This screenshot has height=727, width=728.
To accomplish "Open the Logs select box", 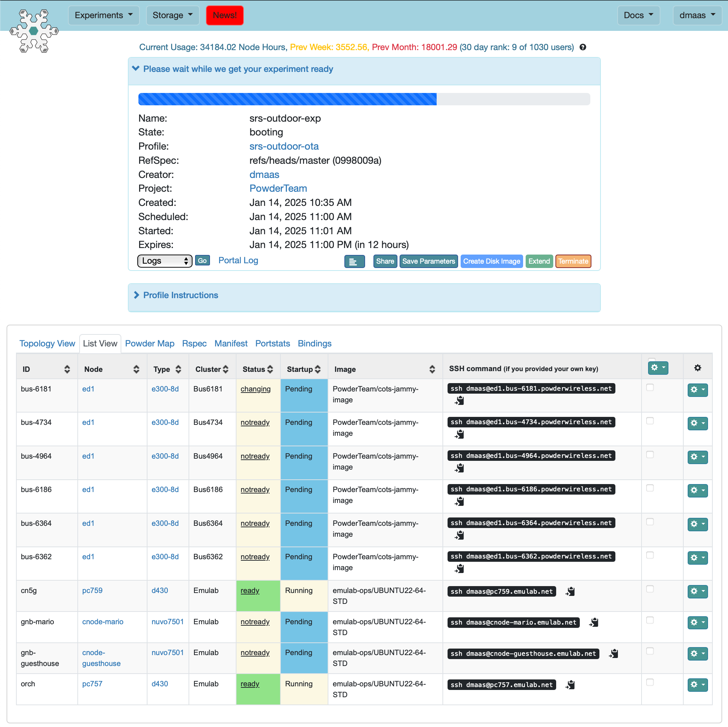I will tap(165, 261).
